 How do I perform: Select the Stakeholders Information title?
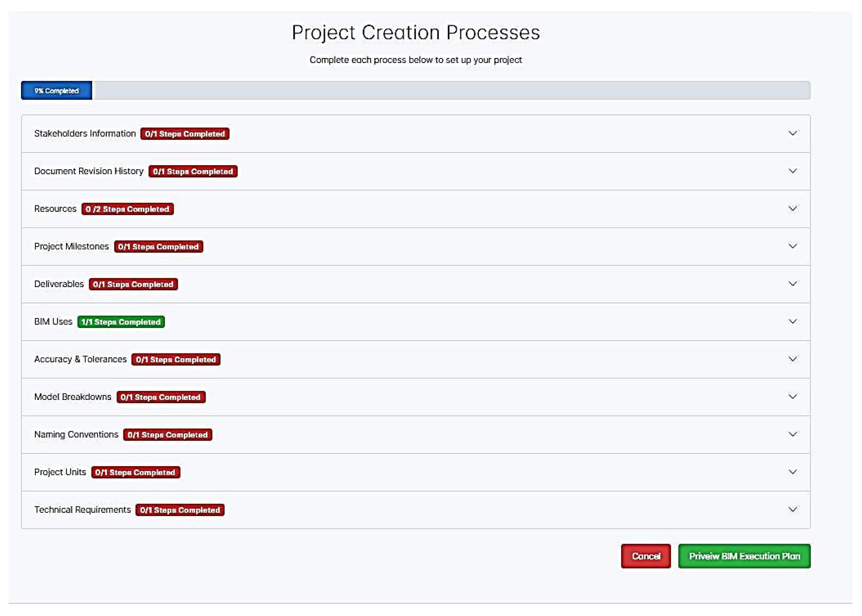tap(85, 134)
